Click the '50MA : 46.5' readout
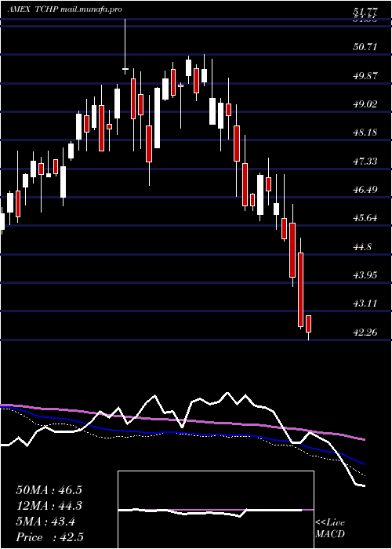392x549 pixels. 49,490
